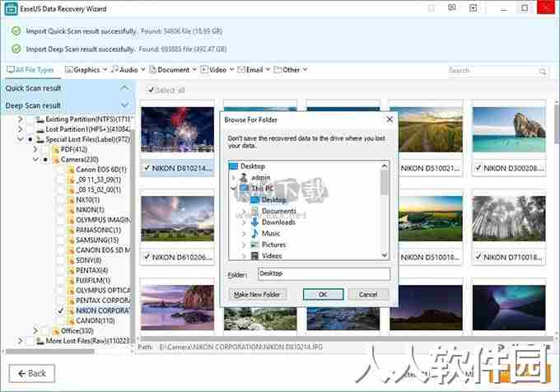Click the Camera(230) folder icon
The width and height of the screenshot is (560, 392).
click(56, 159)
